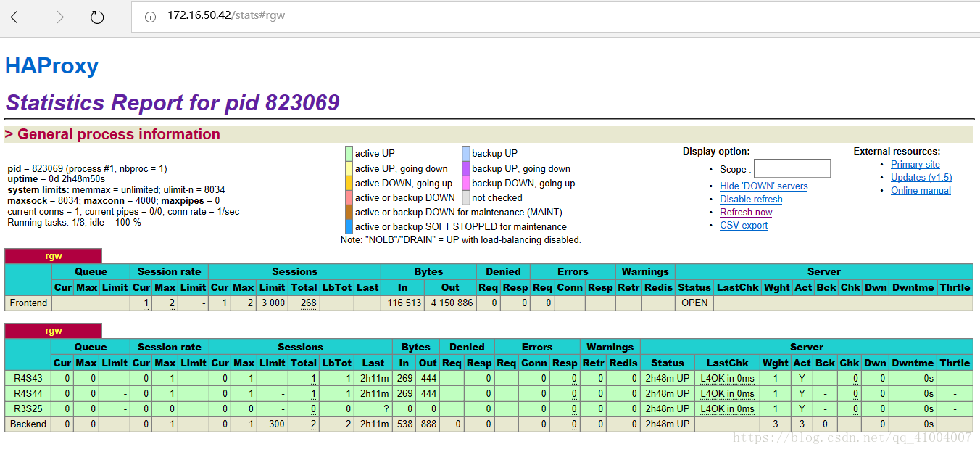Click Session rate header in frontend table
The image size is (980, 452).
click(x=169, y=271)
